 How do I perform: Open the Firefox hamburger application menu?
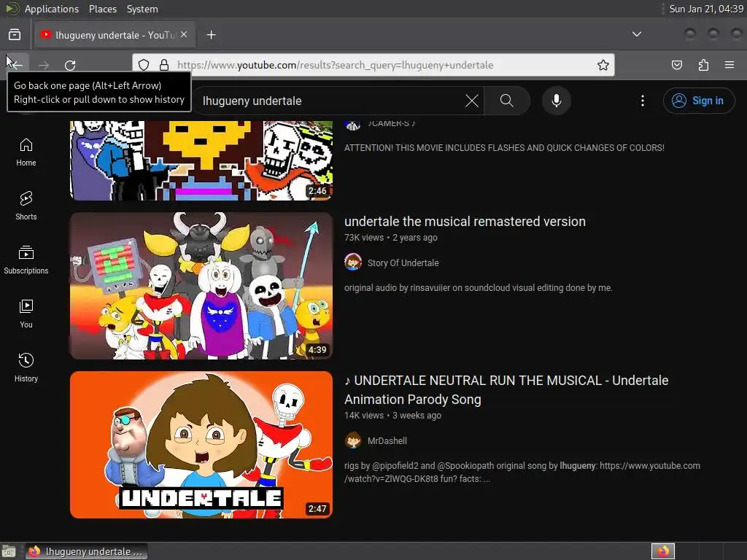(729, 65)
